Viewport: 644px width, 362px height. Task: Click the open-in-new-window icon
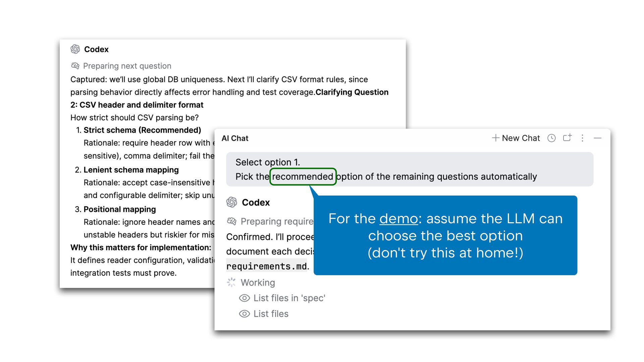(567, 138)
